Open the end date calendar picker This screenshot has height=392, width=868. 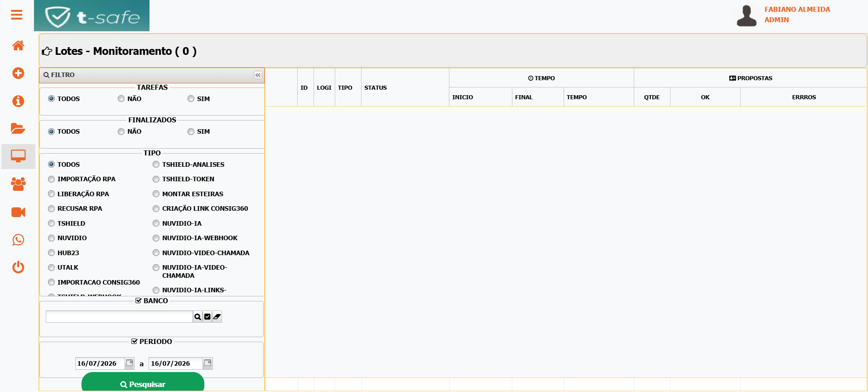tap(207, 363)
